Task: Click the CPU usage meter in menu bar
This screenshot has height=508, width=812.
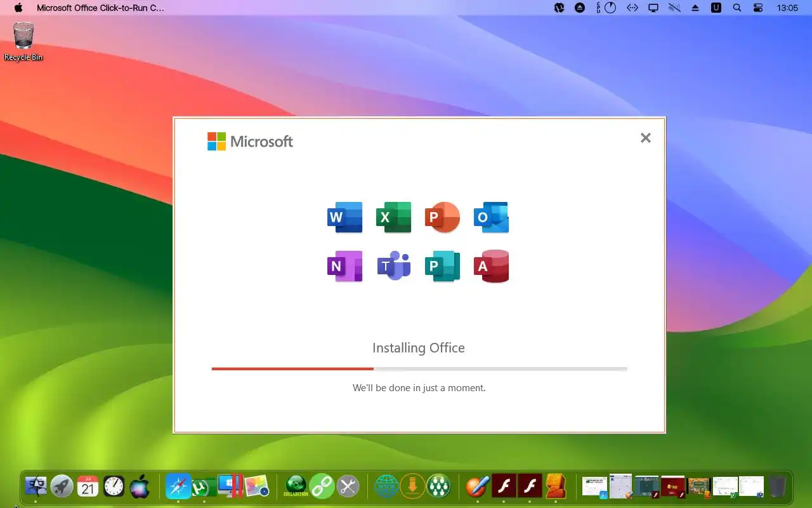Action: [x=606, y=8]
